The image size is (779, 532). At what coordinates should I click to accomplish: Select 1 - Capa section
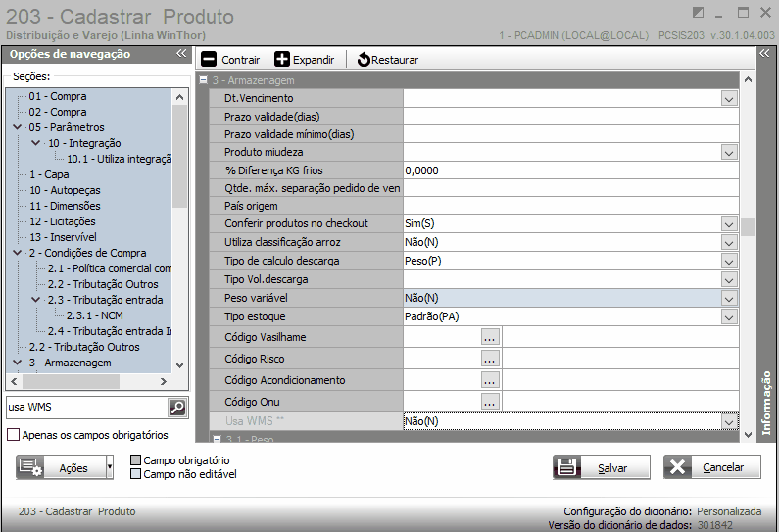[x=49, y=174]
